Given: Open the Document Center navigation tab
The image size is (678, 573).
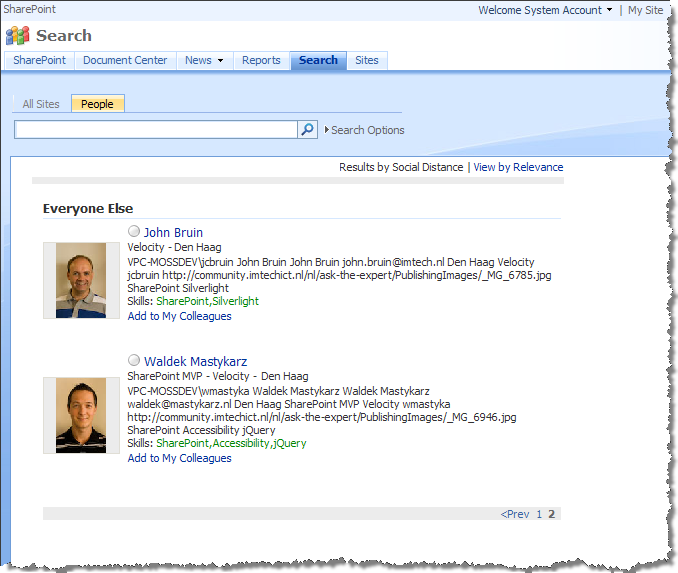Looking at the screenshot, I should 125,60.
